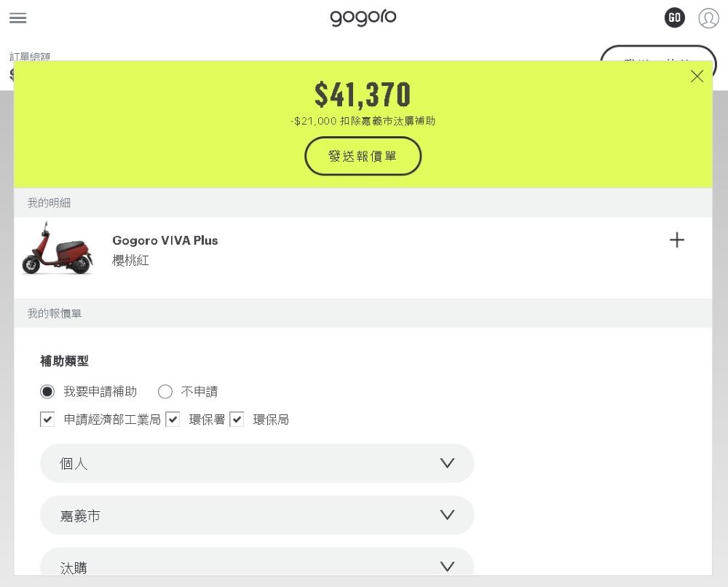Click the 我的明細 section header
The width and height of the screenshot is (728, 587).
click(50, 203)
